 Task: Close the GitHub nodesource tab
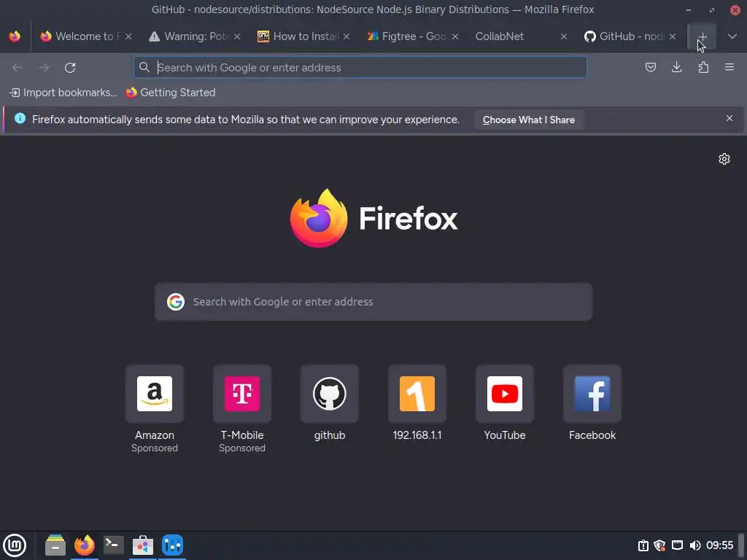(x=672, y=36)
